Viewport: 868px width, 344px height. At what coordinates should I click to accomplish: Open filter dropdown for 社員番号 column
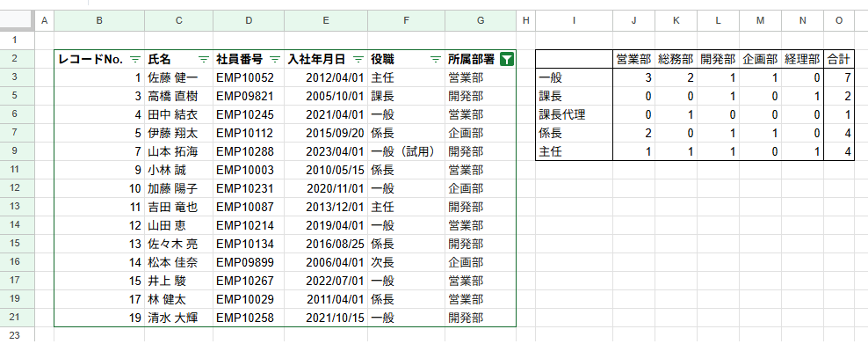[x=275, y=59]
